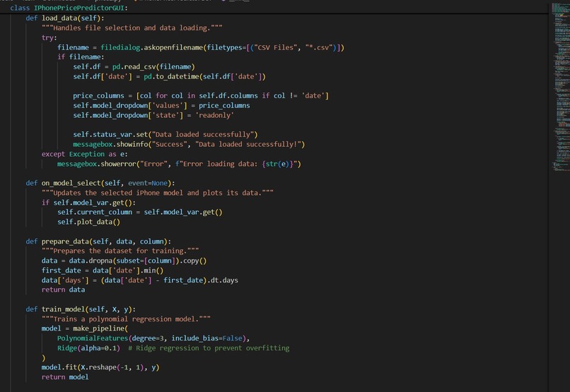The height and width of the screenshot is (392, 570).
Task: Click the 'return model' line
Action: (x=64, y=377)
